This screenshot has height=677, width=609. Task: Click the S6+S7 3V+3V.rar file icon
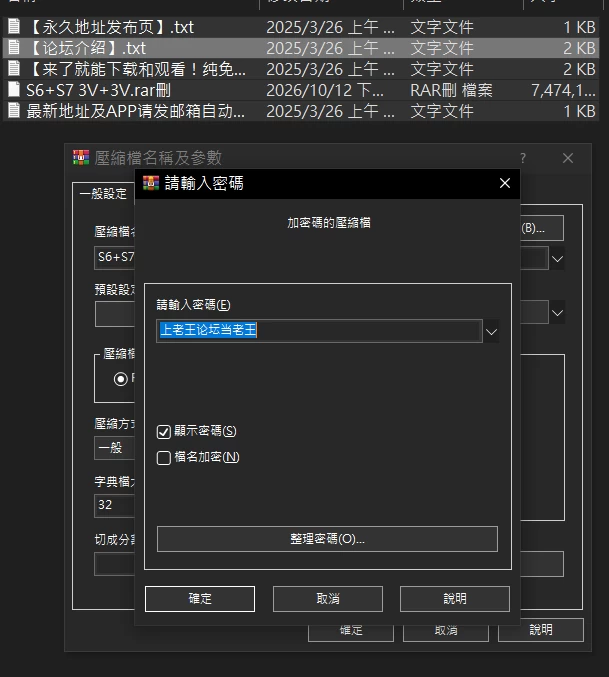(14, 89)
